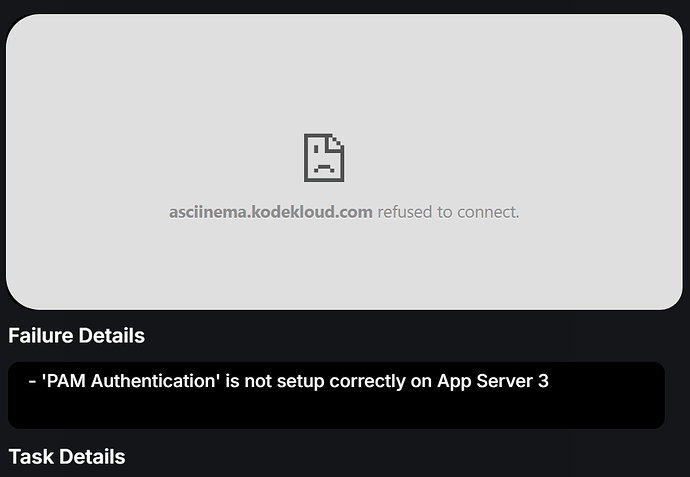The image size is (690, 477).
Task: Click the "Task Details" heading
Action: coord(67,457)
